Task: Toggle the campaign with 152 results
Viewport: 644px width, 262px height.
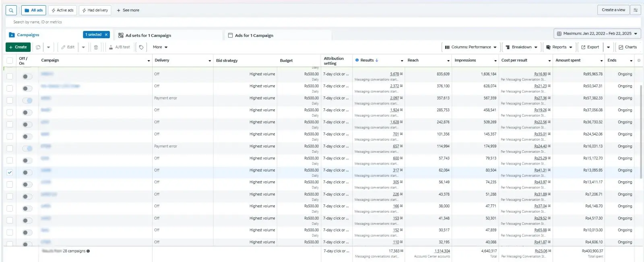Action: point(27,232)
